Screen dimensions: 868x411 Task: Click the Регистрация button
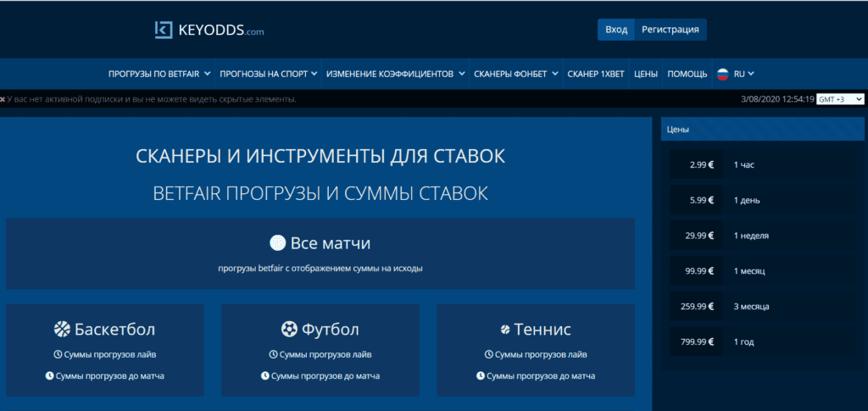(670, 30)
